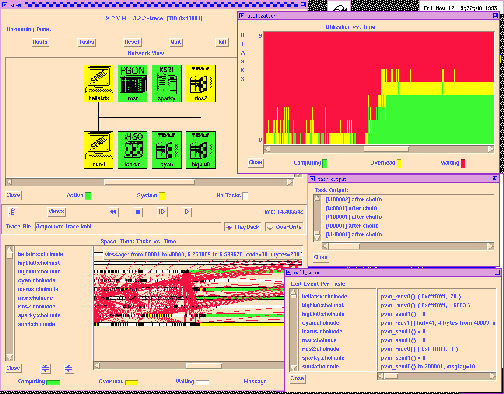This screenshot has width=504, height=394.
Task: Click the single-step trace button
Action: point(162,212)
